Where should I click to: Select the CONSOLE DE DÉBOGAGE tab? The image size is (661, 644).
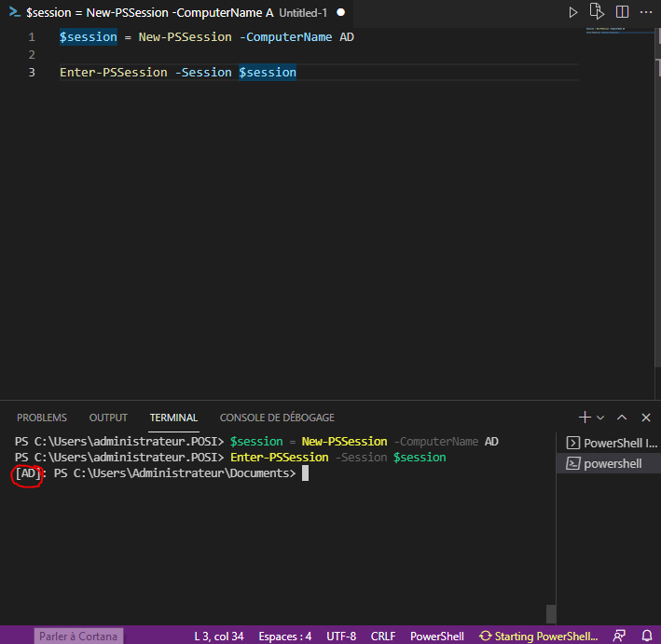277,418
